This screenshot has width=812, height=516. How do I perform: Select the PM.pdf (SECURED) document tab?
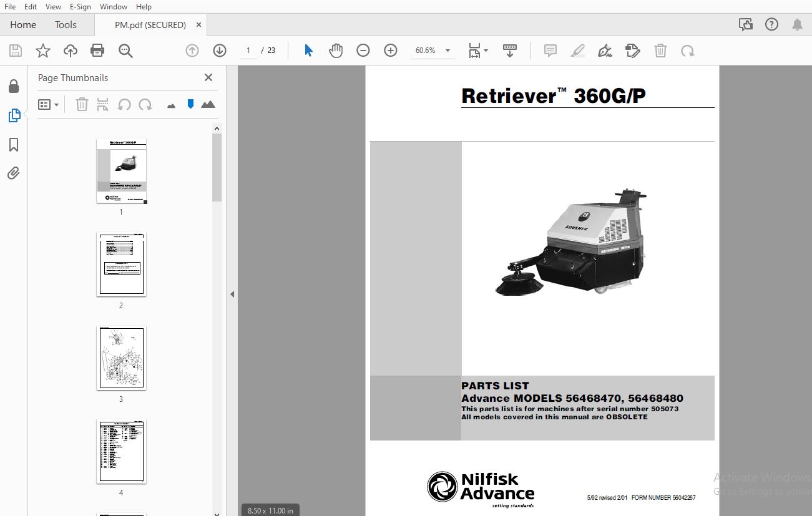point(150,25)
